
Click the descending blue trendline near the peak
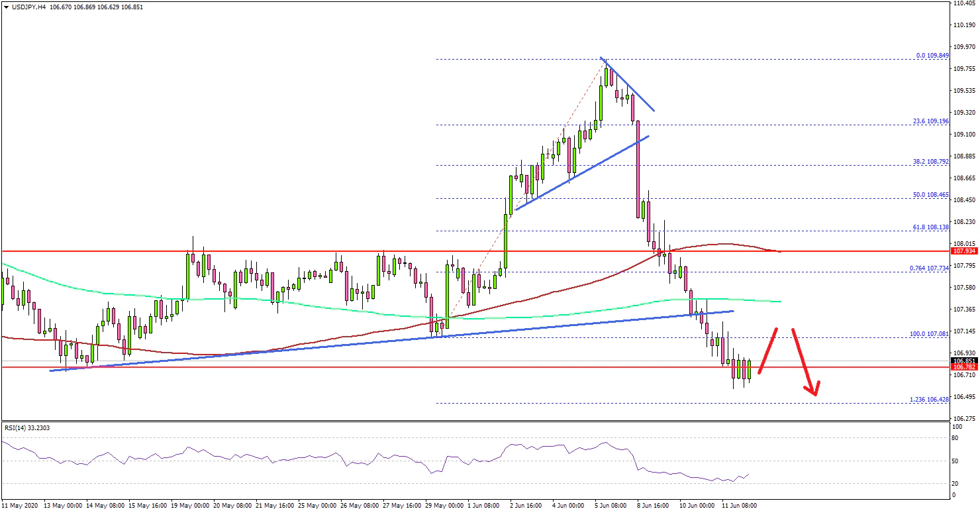[x=628, y=84]
